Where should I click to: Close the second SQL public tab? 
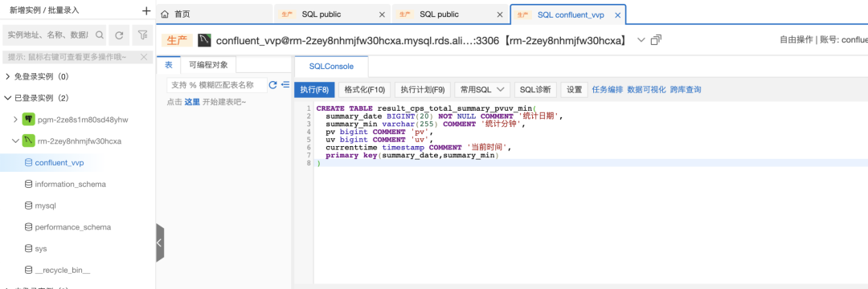(x=499, y=15)
